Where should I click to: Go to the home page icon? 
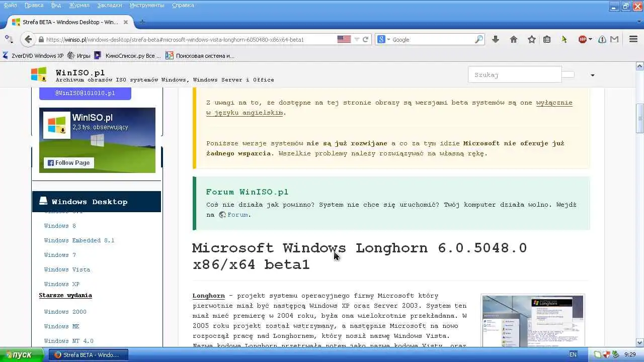[x=514, y=39]
